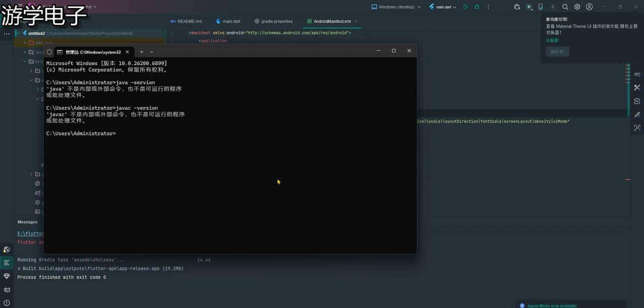Open the Problems warning icon in sidebar

[7, 302]
